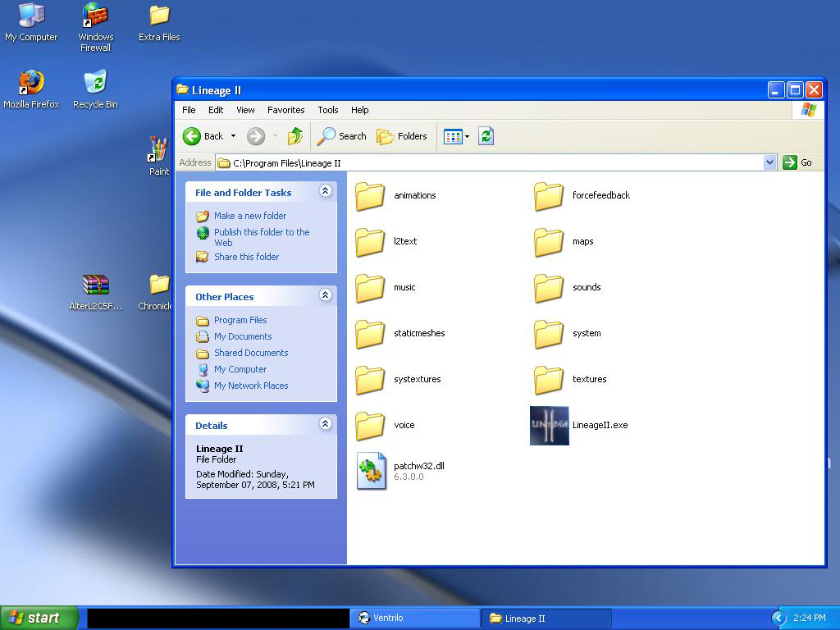Select the Paint desktop shortcut

[158, 157]
